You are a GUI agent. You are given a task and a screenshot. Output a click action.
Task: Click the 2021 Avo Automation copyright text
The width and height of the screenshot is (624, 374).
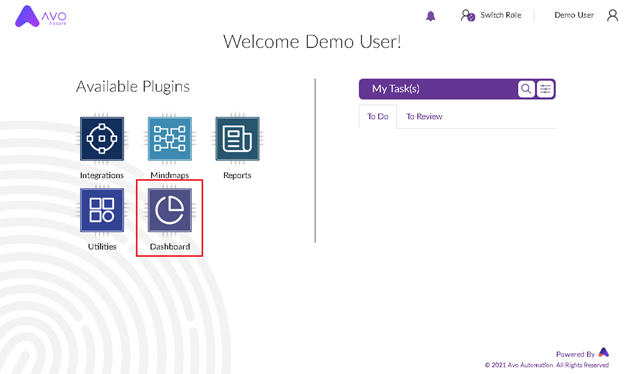(x=547, y=365)
